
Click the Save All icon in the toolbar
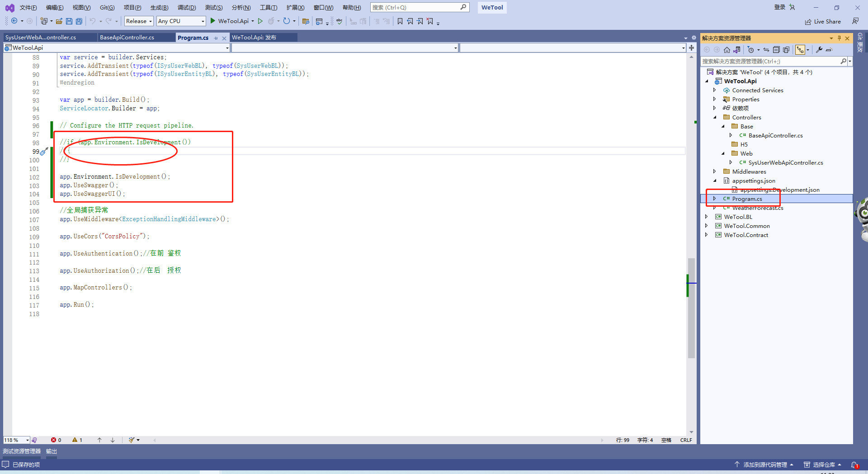point(79,21)
